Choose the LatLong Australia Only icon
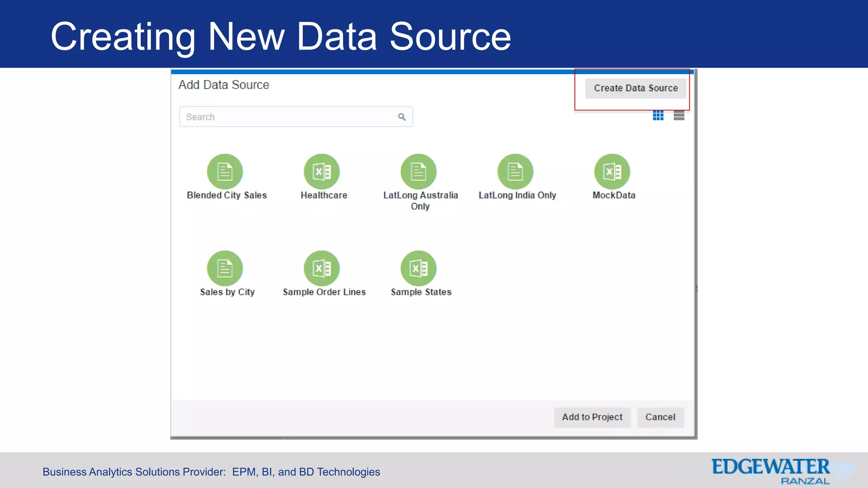Viewport: 868px width, 488px height. (x=418, y=172)
